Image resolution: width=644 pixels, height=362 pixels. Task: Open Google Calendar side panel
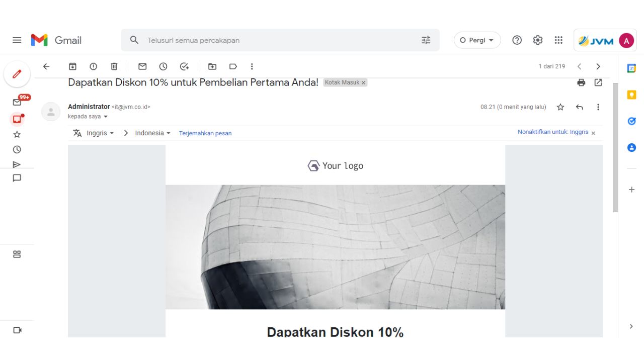pos(631,68)
